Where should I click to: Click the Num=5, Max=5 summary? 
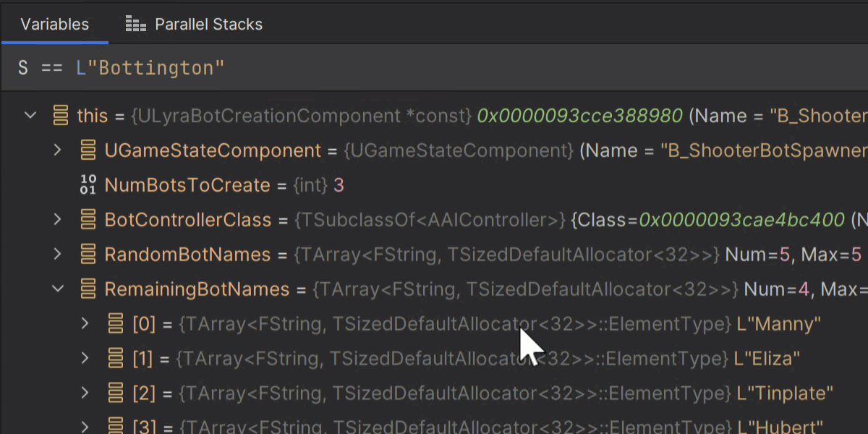tap(795, 255)
